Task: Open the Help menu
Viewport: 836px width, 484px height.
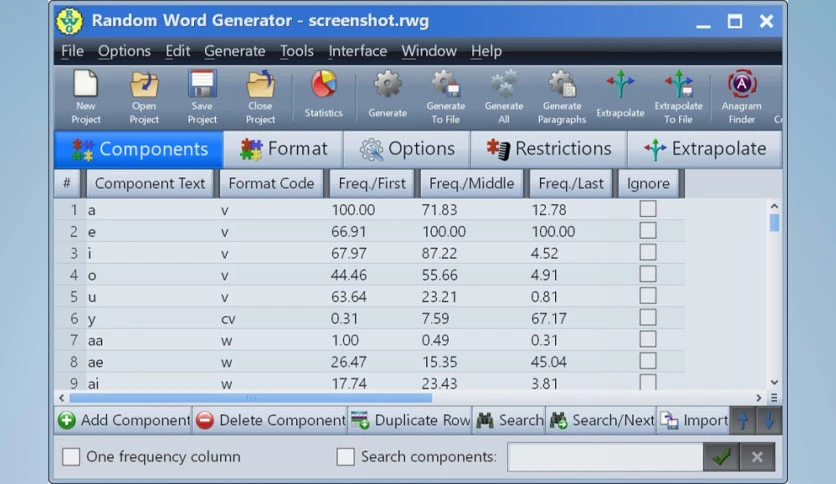Action: (486, 51)
